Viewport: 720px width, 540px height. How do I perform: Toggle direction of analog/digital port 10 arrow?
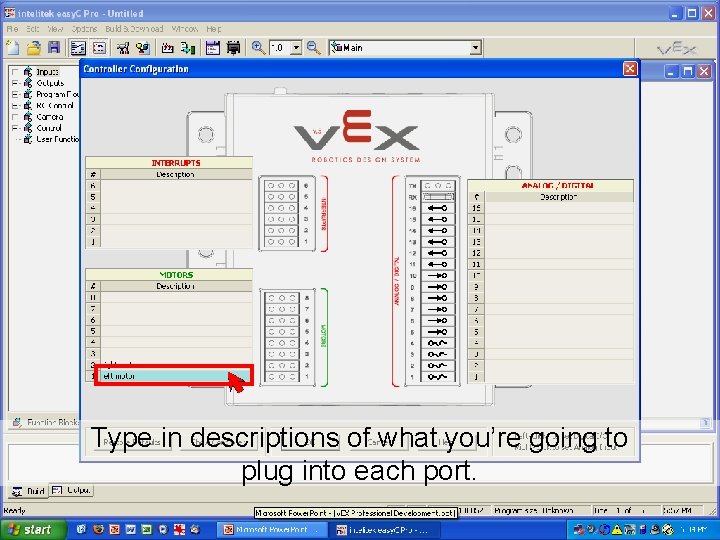pos(437,276)
